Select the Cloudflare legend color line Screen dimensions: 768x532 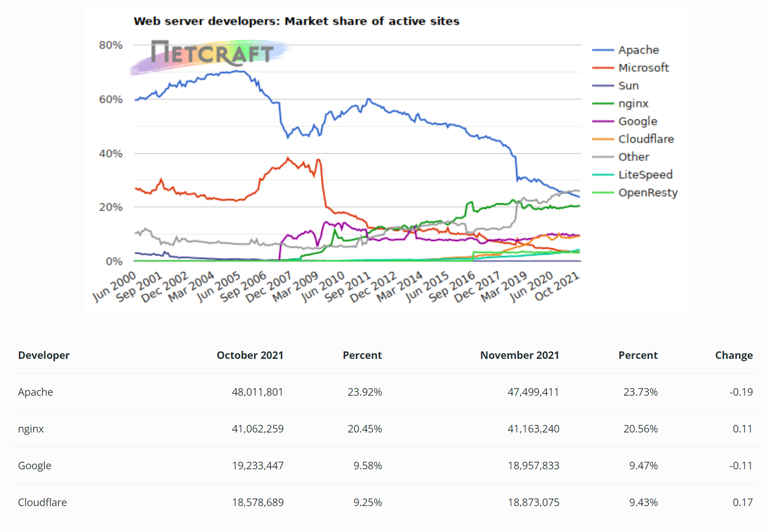tap(603, 139)
